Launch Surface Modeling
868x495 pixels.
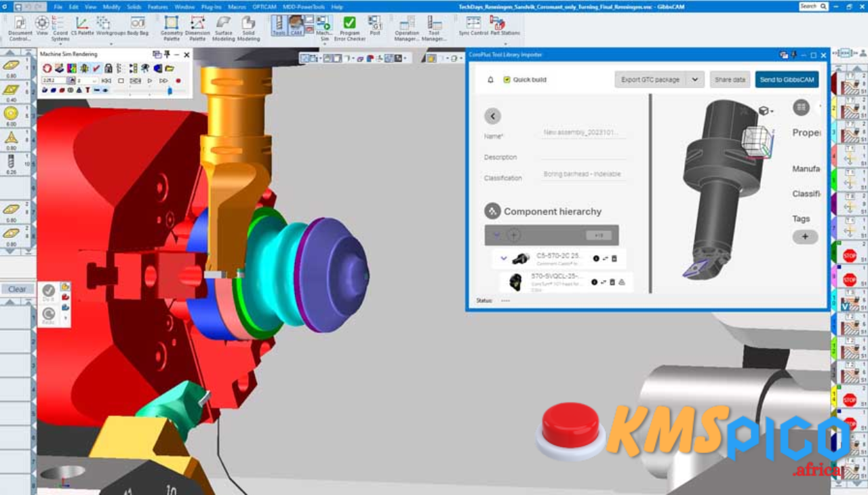(223, 27)
